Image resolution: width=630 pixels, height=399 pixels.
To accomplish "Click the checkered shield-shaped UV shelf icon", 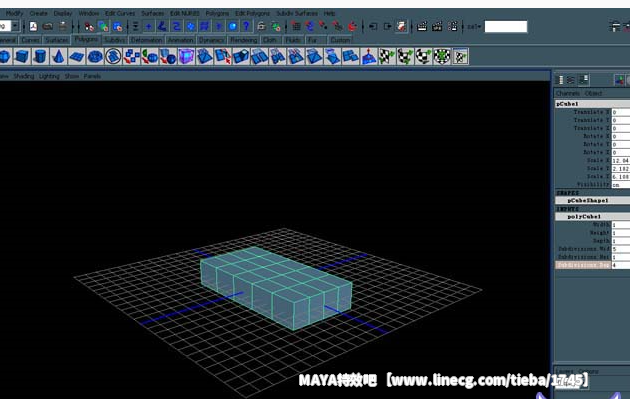I will pyautogui.click(x=442, y=56).
